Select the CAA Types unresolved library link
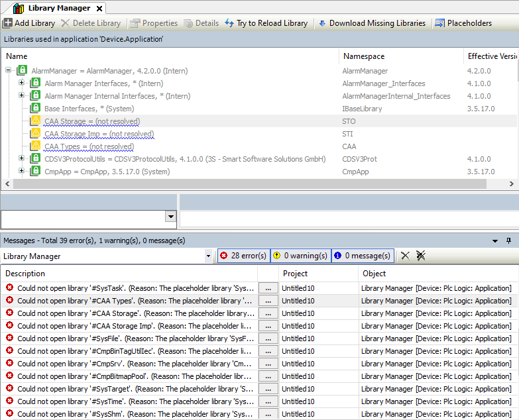This screenshot has height=420, width=519. pos(89,146)
